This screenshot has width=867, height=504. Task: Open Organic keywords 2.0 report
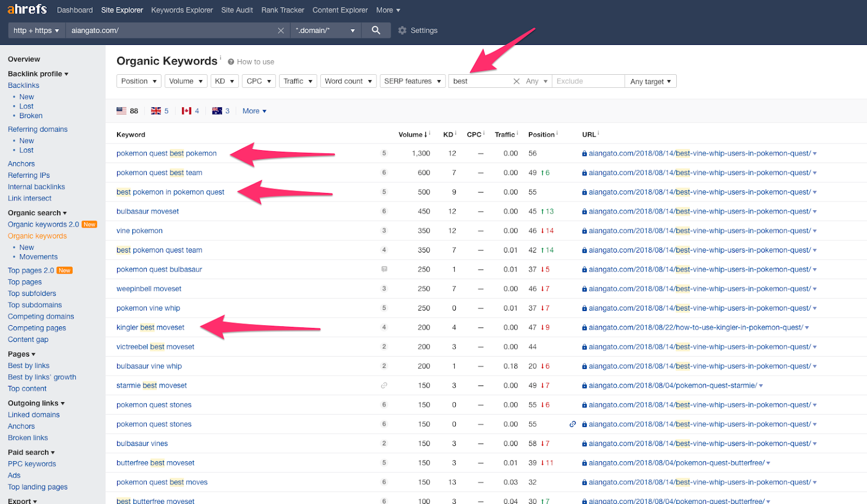pyautogui.click(x=43, y=224)
